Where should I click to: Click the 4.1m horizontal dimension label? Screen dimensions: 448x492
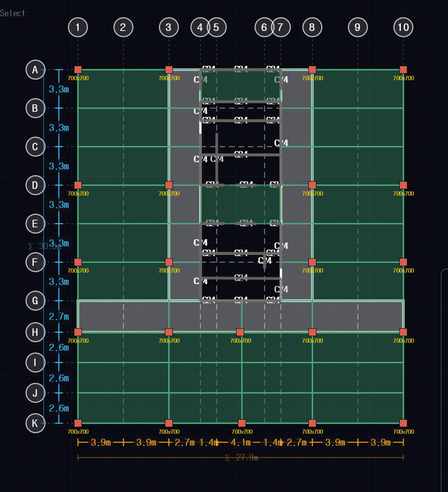click(241, 442)
